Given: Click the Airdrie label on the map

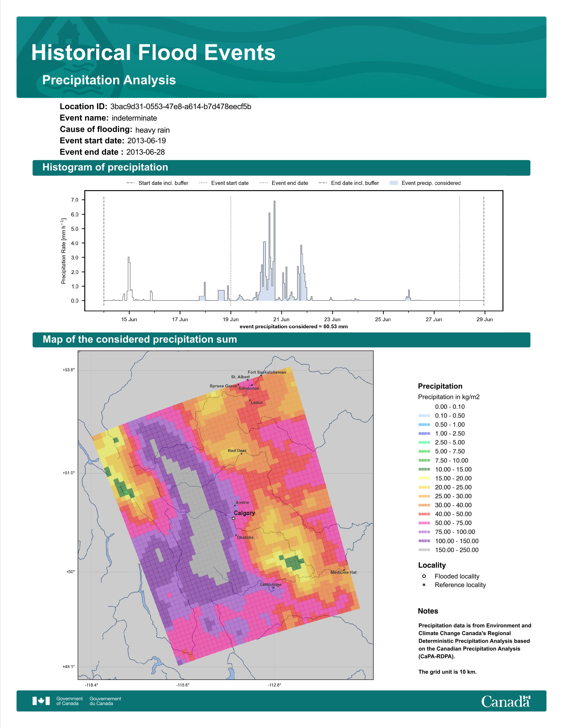Looking at the screenshot, I should [242, 502].
